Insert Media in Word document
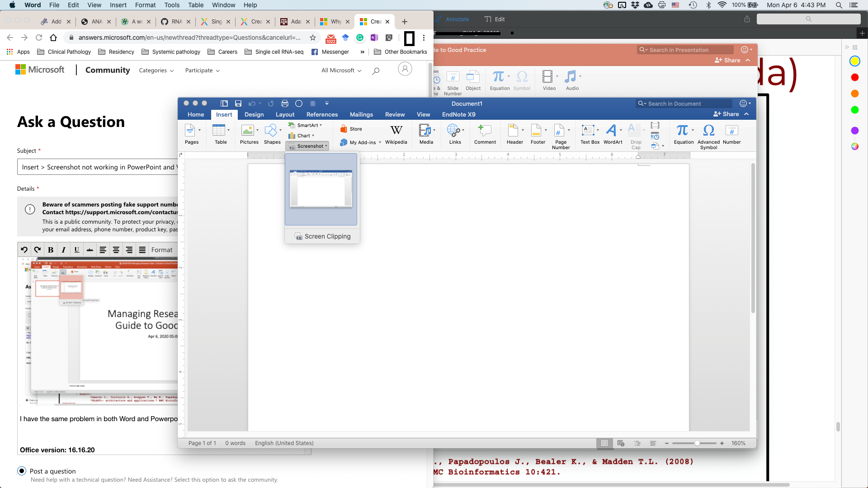Screen dimensions: 868x488 point(426,134)
